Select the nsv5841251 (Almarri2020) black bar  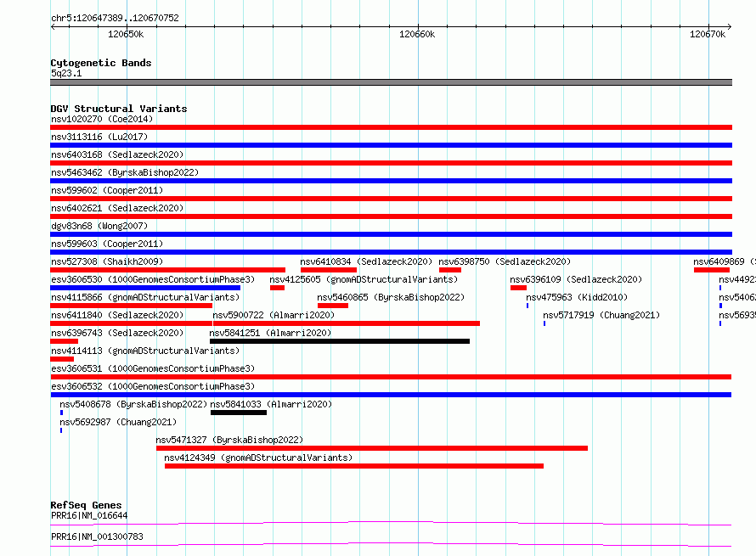coord(340,341)
